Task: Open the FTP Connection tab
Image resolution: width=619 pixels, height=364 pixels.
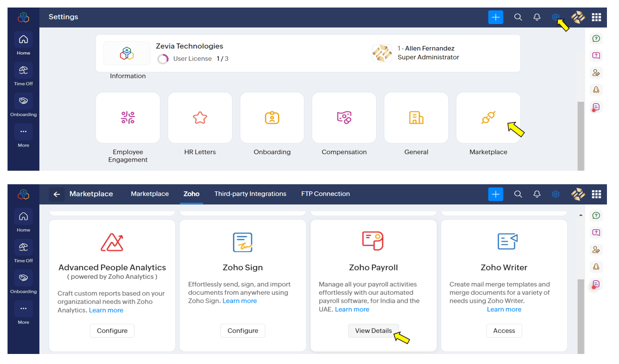Action: (x=325, y=194)
